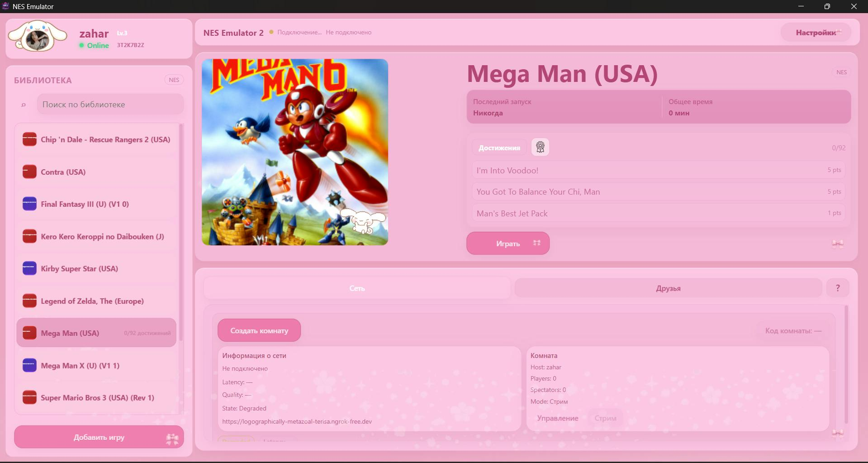This screenshot has width=868, height=463.
Task: Click the Mega Man 6 cover art
Action: pos(295,152)
